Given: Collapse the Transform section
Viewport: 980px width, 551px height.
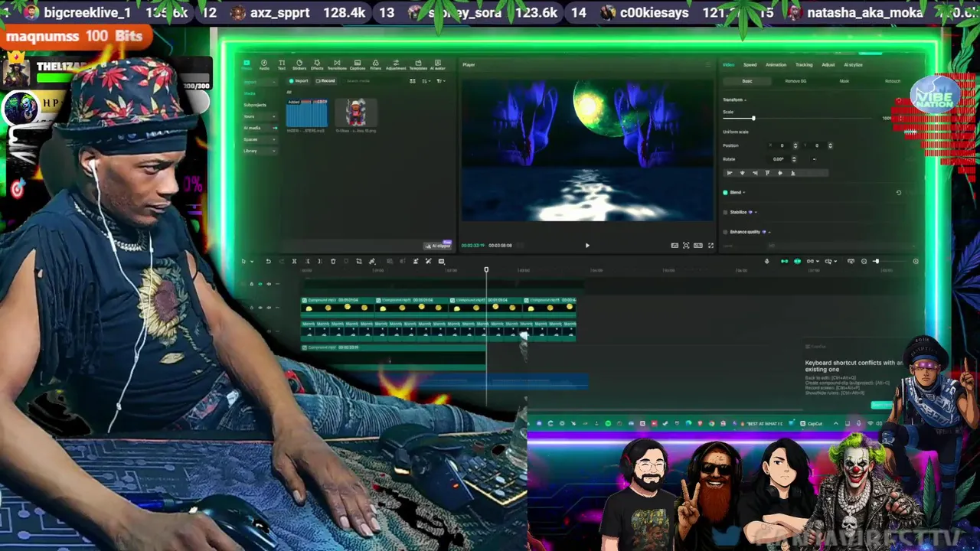Looking at the screenshot, I should [x=745, y=99].
